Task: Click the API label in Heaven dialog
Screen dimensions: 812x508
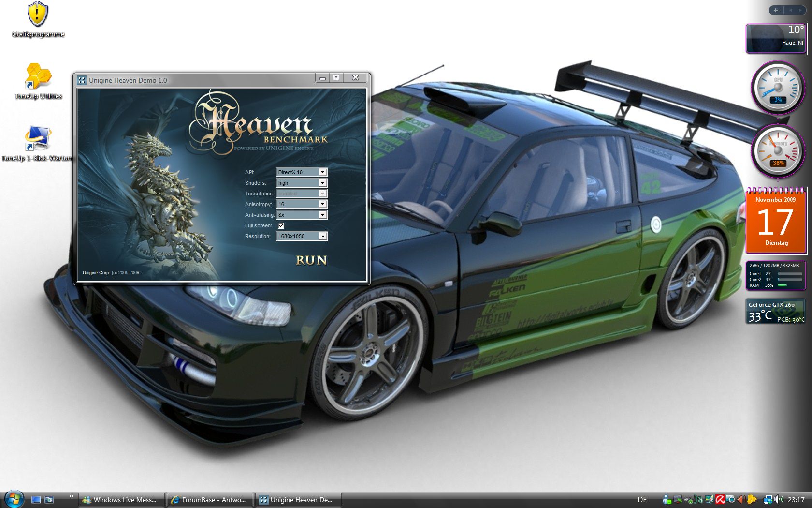Action: click(249, 172)
